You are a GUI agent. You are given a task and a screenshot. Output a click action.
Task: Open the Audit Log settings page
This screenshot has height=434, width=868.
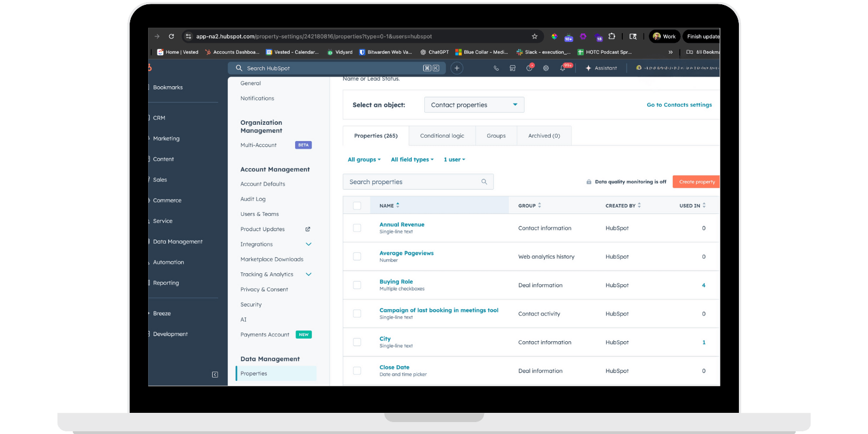pos(253,199)
